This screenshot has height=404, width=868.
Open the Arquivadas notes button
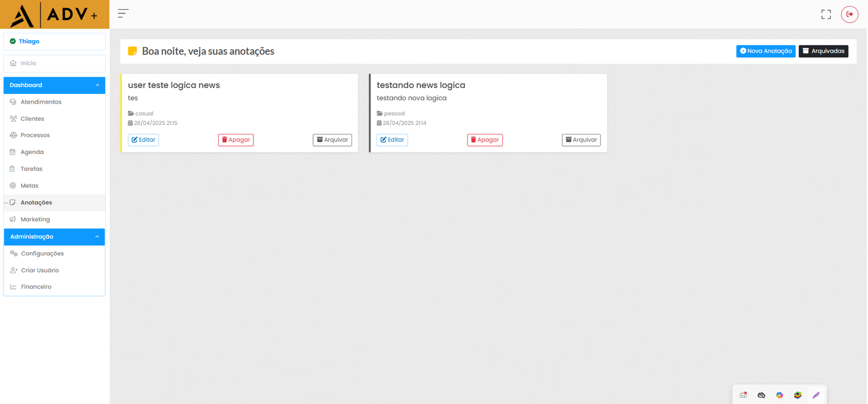point(823,51)
